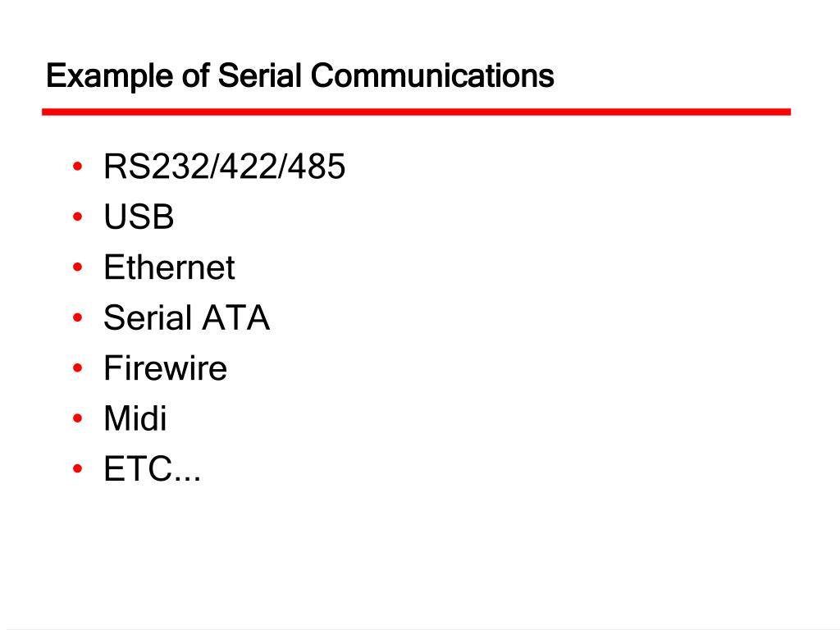Viewport: 840px width, 630px height.
Task: Click the slide title 'Example of Serial Communications'
Action: [300, 76]
